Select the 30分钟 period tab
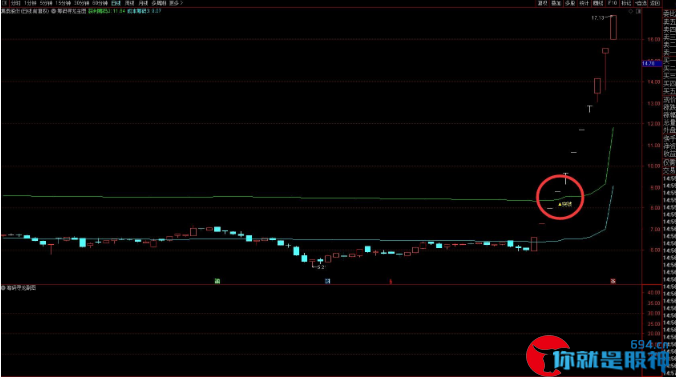676x379 pixels. tap(81, 3)
